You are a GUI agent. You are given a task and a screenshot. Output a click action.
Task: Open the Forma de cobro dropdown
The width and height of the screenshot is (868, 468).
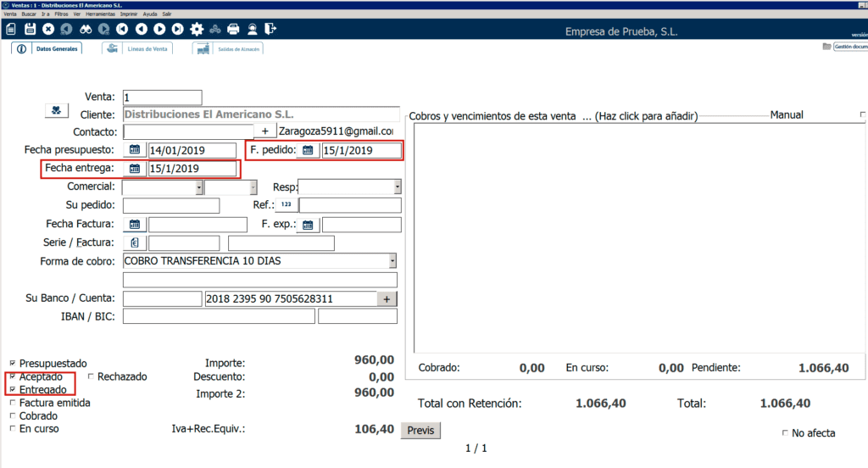coord(392,260)
